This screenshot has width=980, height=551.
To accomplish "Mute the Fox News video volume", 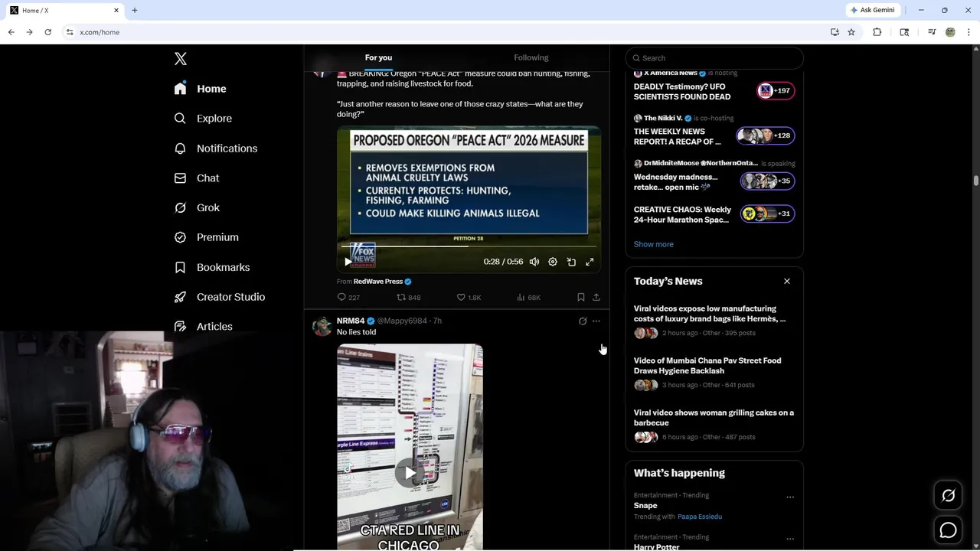I will 534,262.
